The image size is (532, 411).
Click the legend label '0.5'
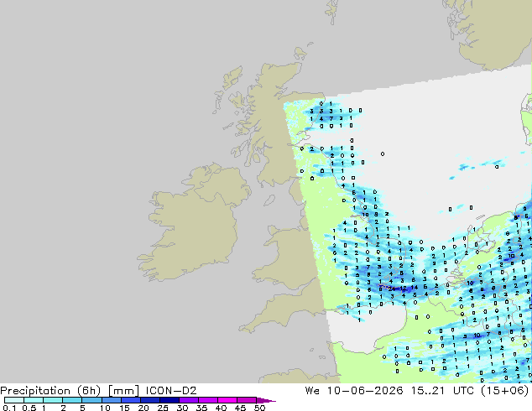pyautogui.click(x=29, y=408)
